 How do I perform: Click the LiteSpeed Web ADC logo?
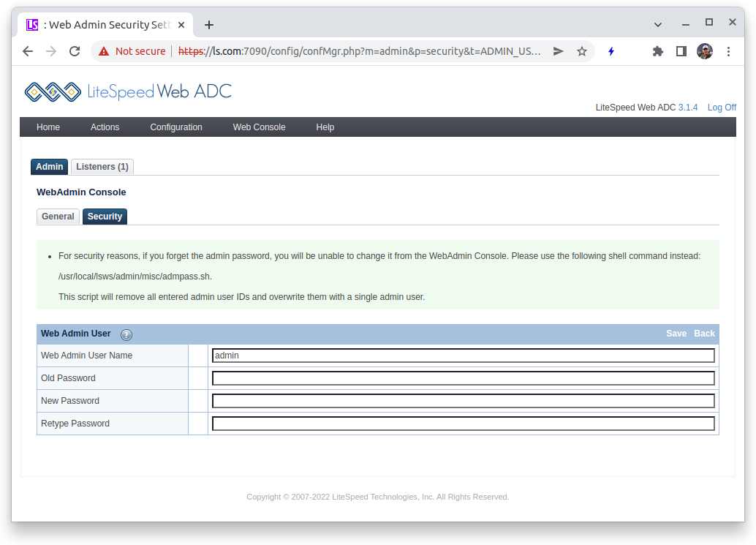128,91
